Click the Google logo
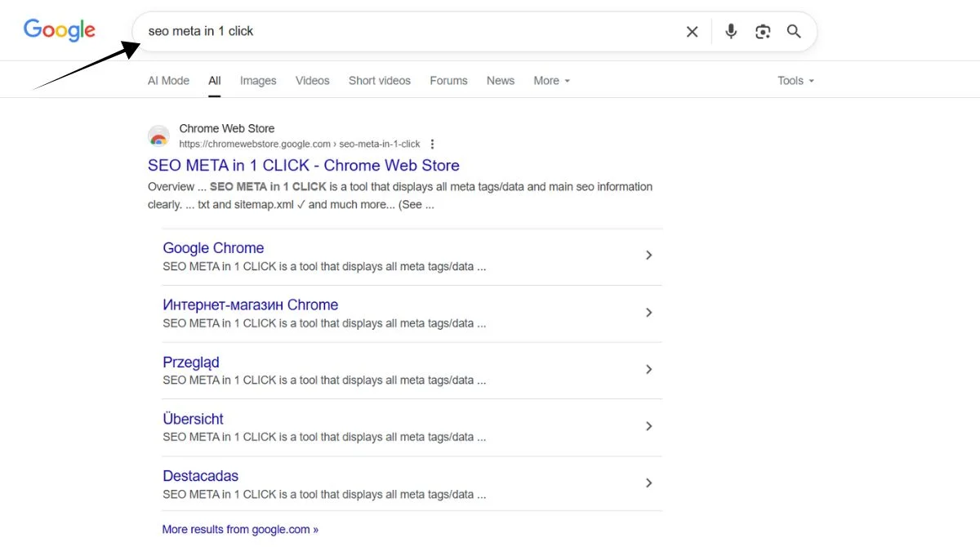Image resolution: width=980 pixels, height=547 pixels. tap(60, 31)
